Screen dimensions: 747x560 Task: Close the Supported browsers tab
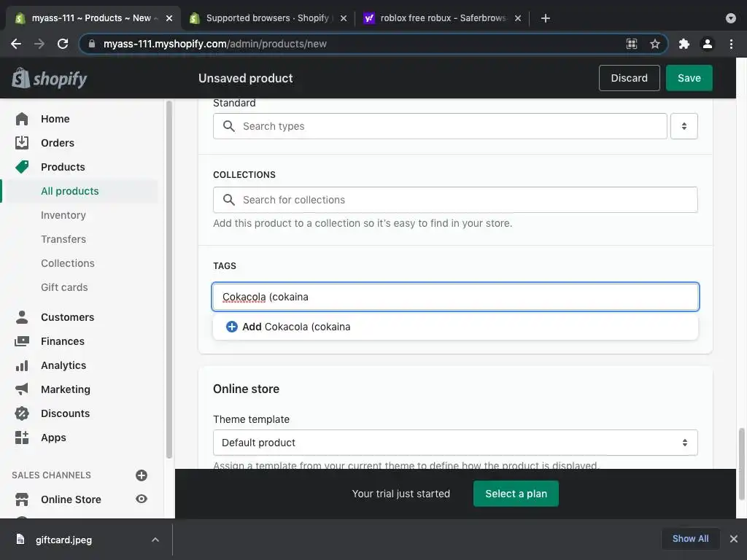[344, 18]
